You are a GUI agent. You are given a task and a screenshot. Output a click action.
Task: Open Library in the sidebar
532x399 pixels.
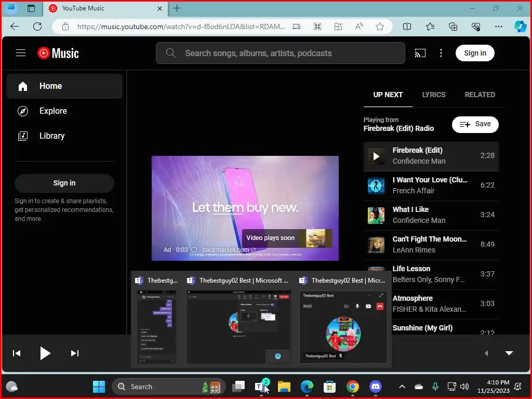[64, 136]
